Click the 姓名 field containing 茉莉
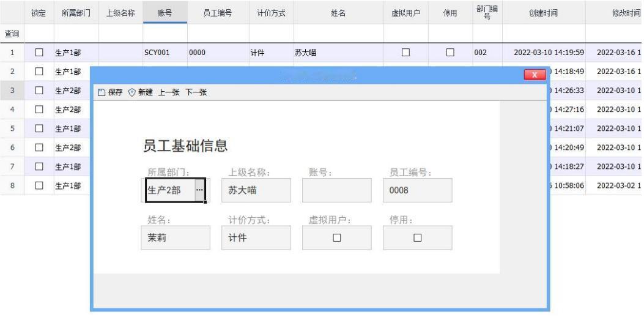Screen dimensions: 644x331 coord(176,238)
